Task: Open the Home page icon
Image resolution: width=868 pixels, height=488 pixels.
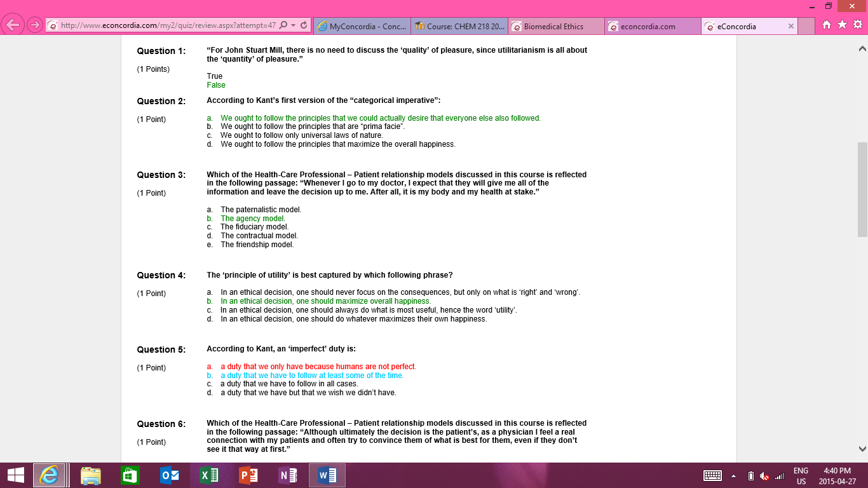Action: [826, 25]
